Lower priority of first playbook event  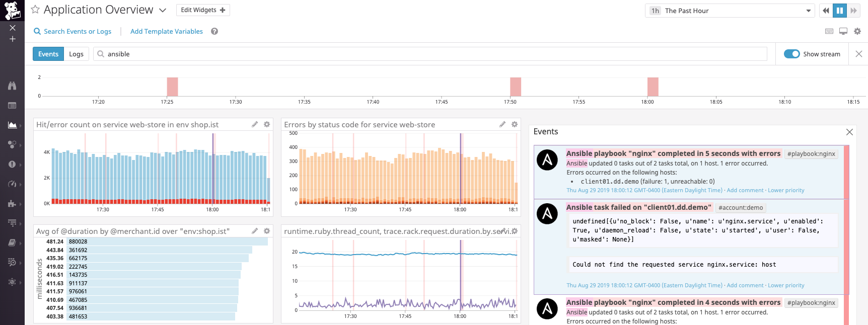[786, 190]
